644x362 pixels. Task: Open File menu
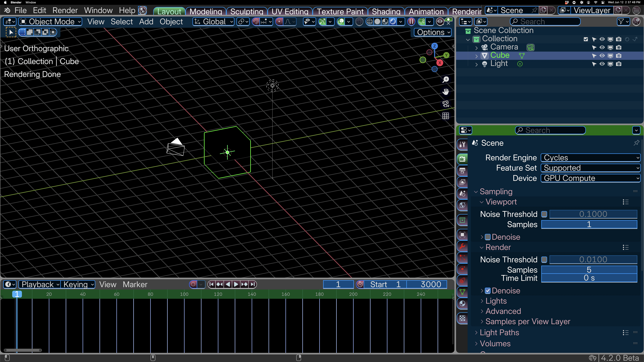21,10
